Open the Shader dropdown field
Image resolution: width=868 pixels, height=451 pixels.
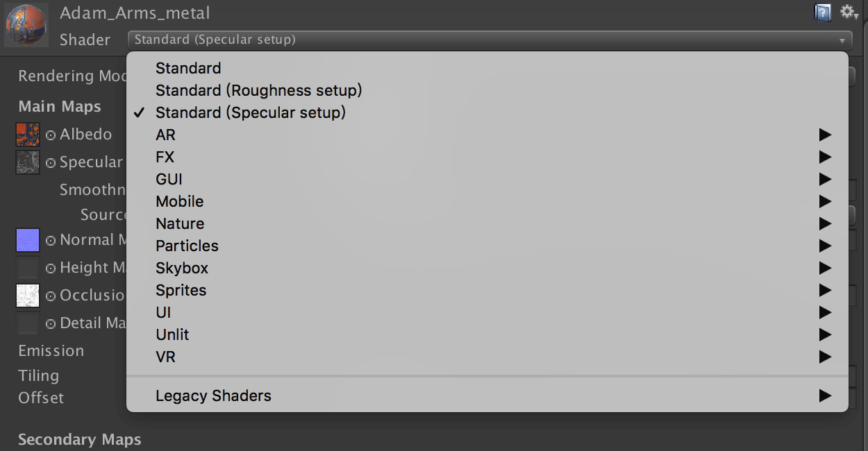[x=490, y=40]
